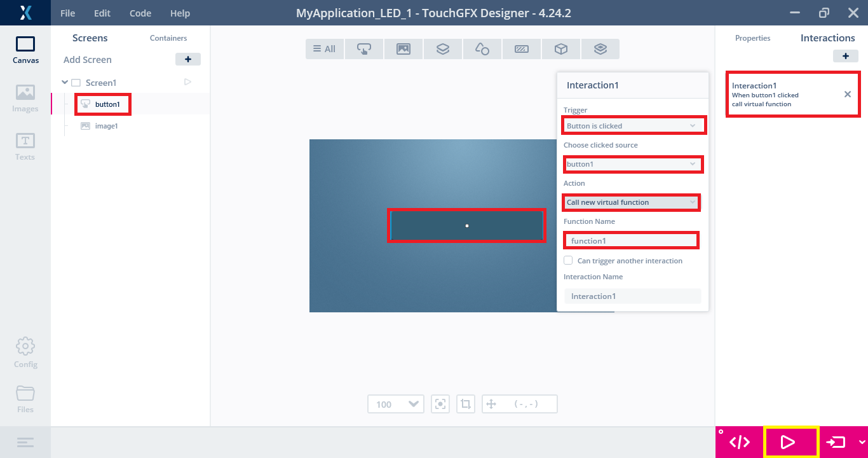Screen dimensions: 868x458
Task: Select button1 in the tree
Action: 107,104
